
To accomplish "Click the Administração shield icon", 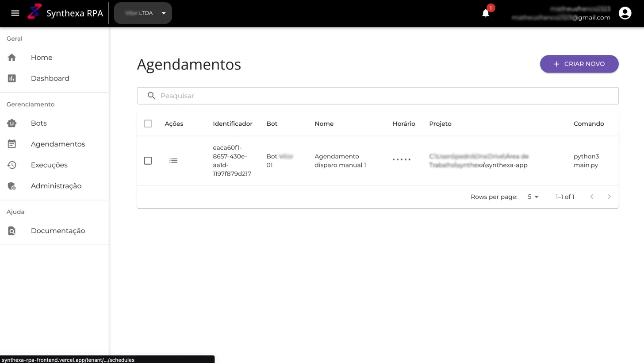I will (x=12, y=186).
